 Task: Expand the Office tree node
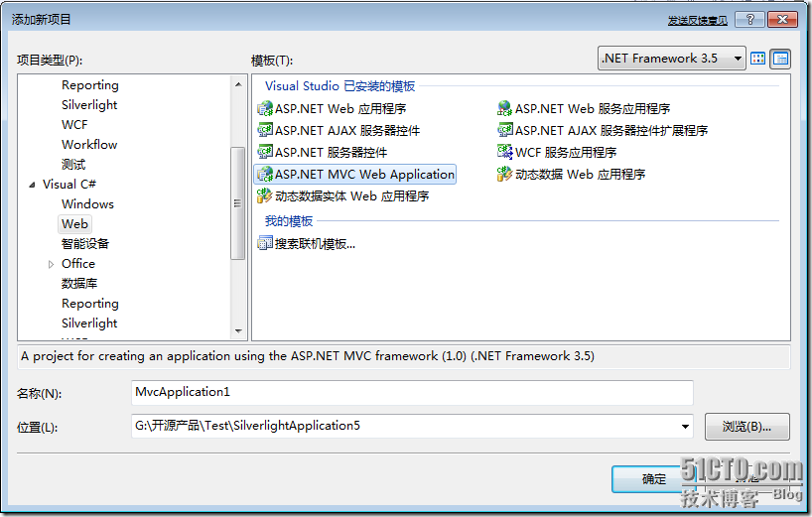[x=51, y=264]
